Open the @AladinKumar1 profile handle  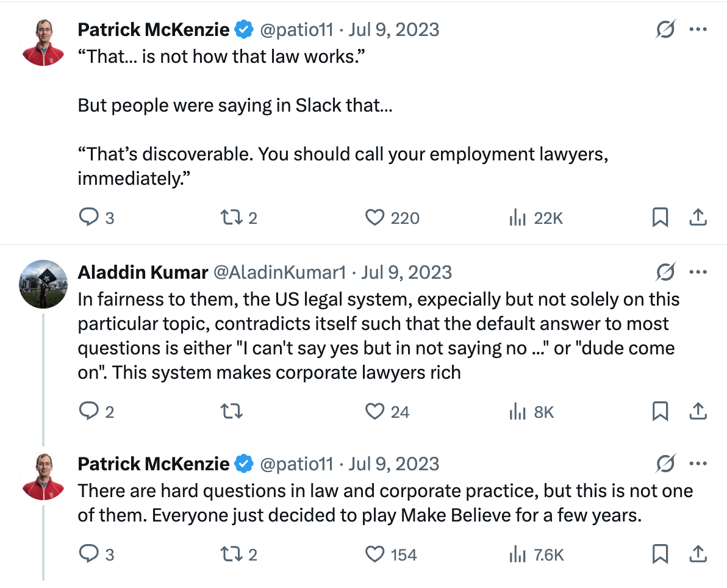pyautogui.click(x=279, y=272)
